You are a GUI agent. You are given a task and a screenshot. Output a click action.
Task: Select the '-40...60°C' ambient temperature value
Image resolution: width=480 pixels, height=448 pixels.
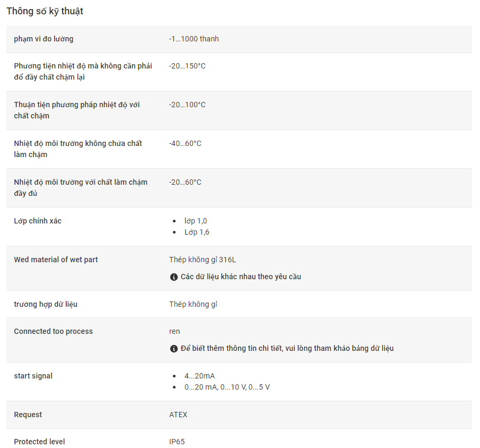pos(185,143)
